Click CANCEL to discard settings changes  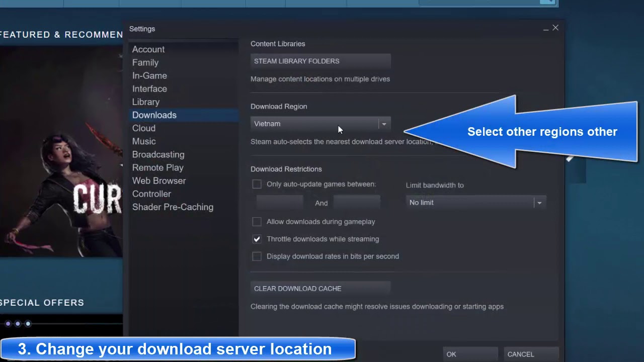click(531, 354)
